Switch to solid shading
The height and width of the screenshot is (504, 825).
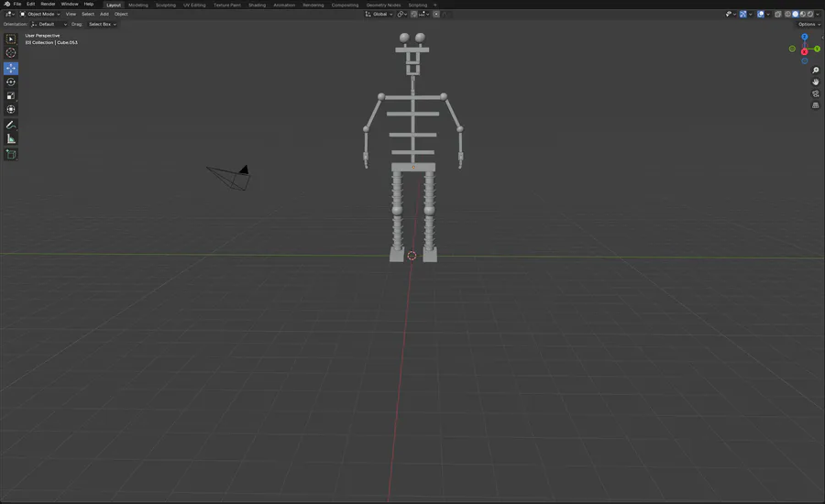[796, 15]
